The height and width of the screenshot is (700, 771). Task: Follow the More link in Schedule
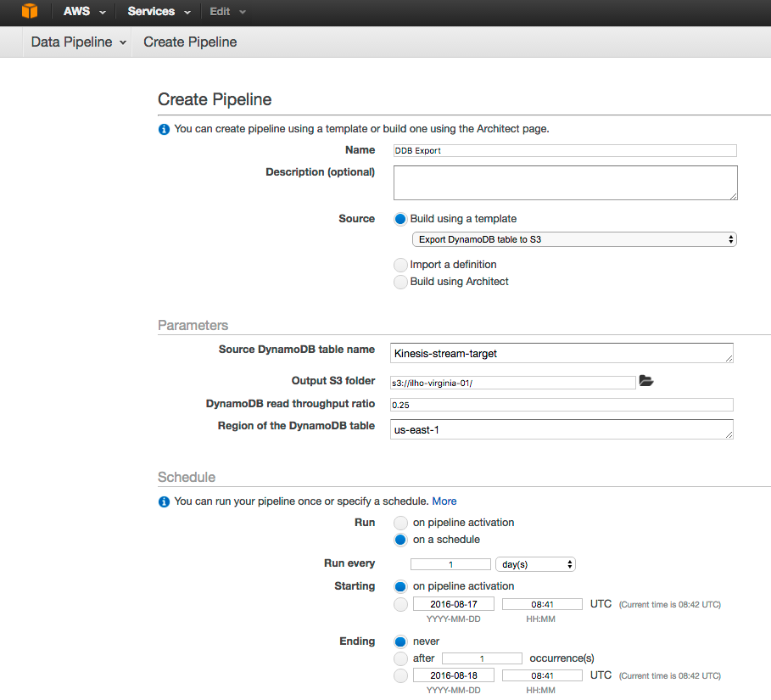click(444, 501)
